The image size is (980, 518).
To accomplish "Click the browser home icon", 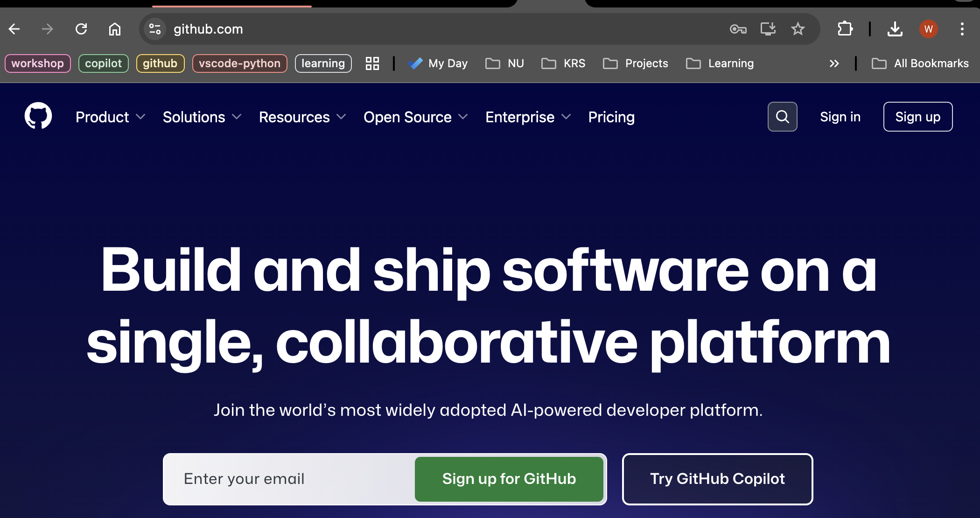I will [115, 29].
